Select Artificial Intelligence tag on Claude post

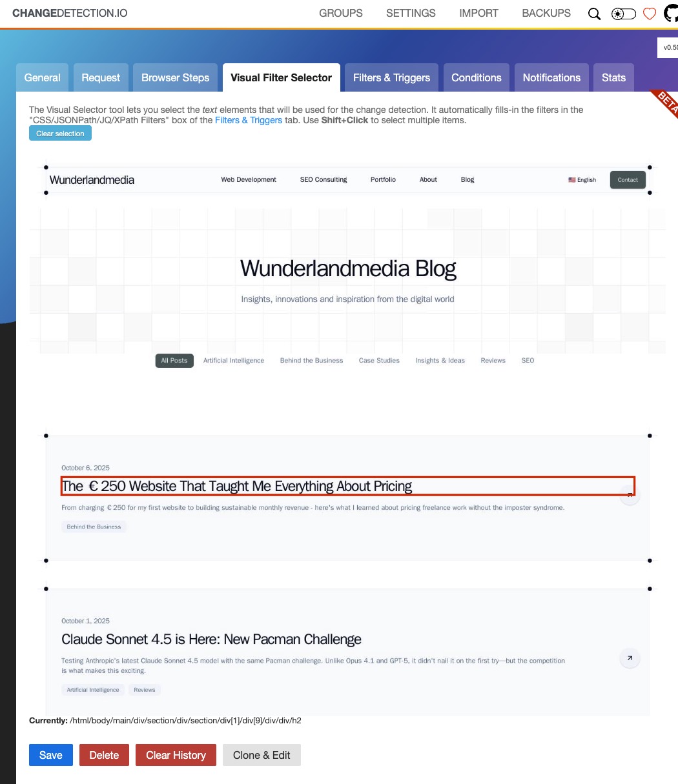tap(93, 690)
